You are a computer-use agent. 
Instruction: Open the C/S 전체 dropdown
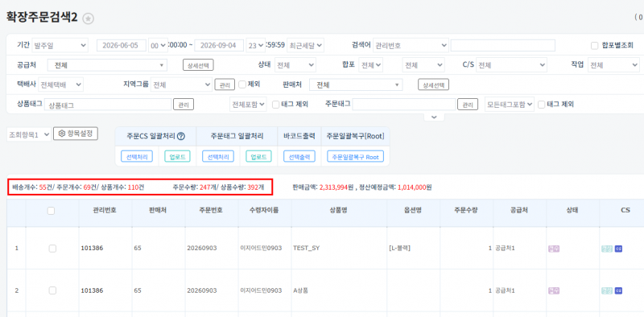(511, 65)
